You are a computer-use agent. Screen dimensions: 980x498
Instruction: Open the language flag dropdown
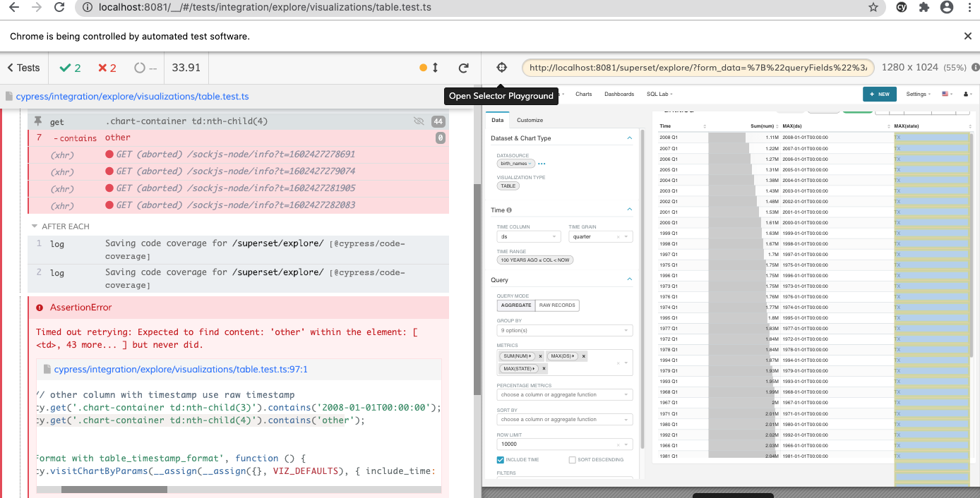click(x=947, y=94)
